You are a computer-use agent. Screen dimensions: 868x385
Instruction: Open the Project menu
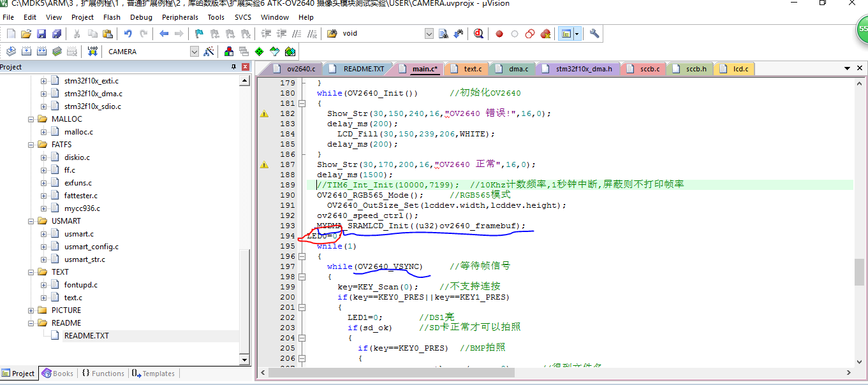tap(82, 17)
